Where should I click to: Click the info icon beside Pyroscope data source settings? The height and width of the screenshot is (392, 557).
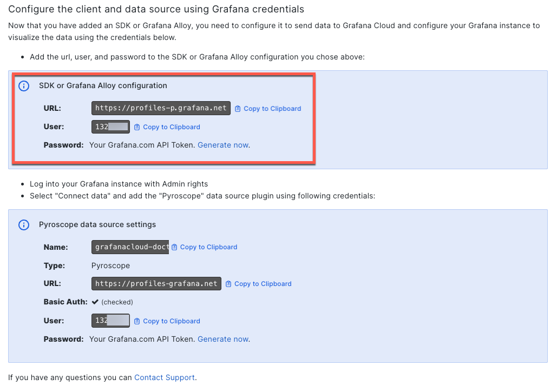[x=23, y=224]
